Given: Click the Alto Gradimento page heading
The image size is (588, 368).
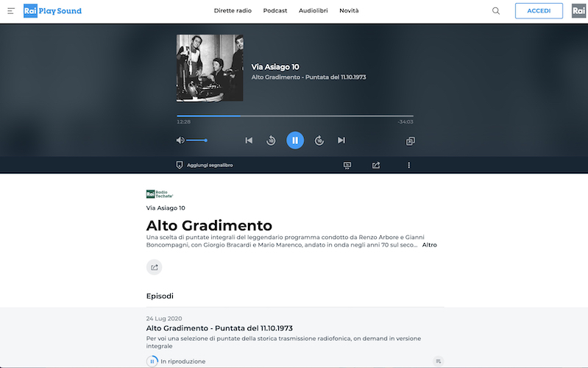Looking at the screenshot, I should [209, 226].
